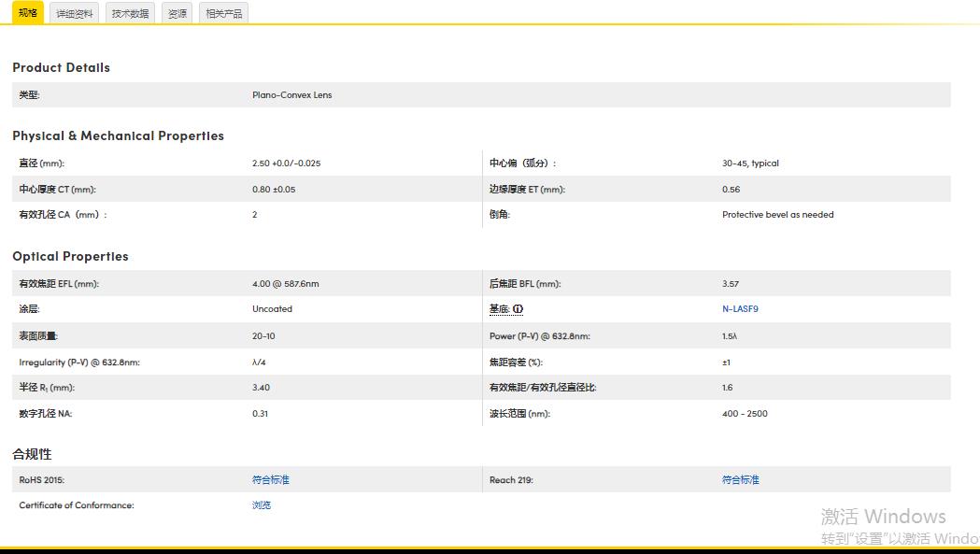Click the 直径 (mm) row label
The height and width of the screenshot is (554, 980).
43,163
